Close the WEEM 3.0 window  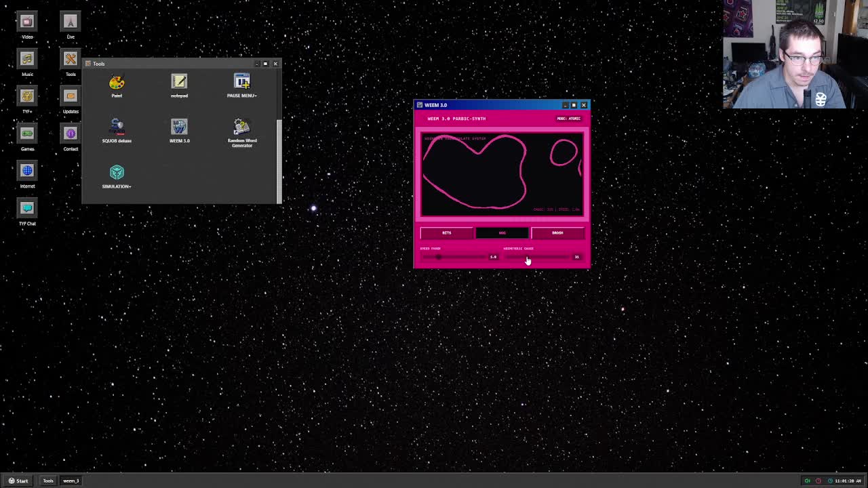click(x=583, y=105)
